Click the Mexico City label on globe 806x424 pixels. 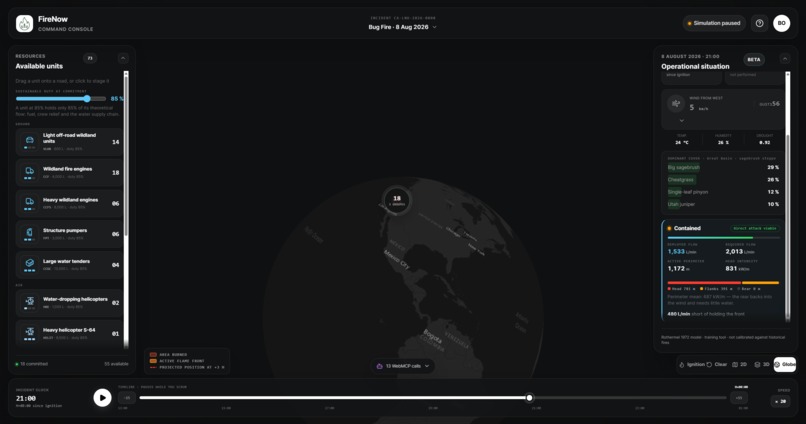(397, 260)
